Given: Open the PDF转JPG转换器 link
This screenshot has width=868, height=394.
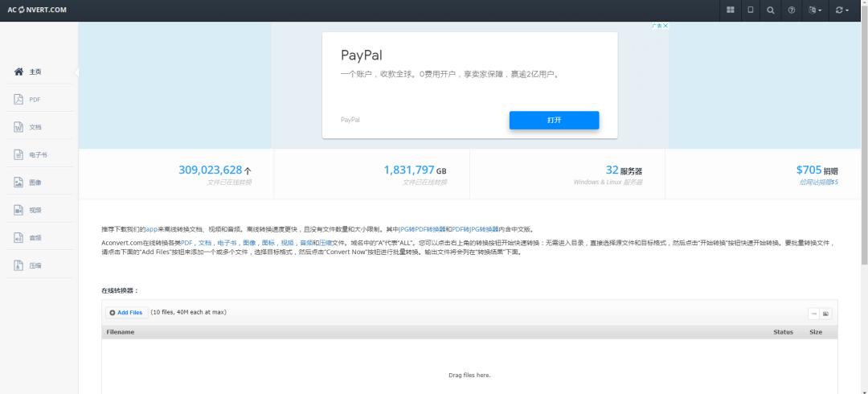Looking at the screenshot, I should click(475, 229).
